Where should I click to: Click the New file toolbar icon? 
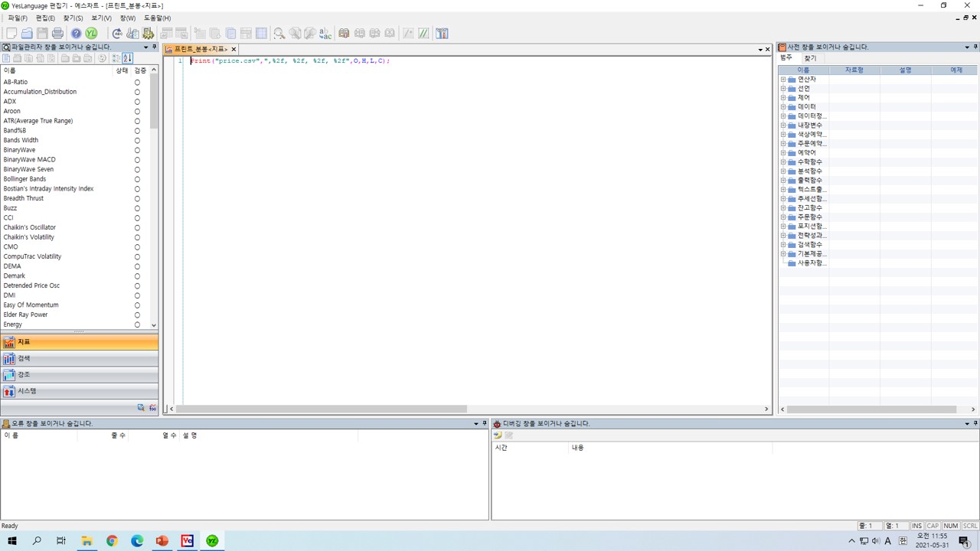tap(11, 33)
